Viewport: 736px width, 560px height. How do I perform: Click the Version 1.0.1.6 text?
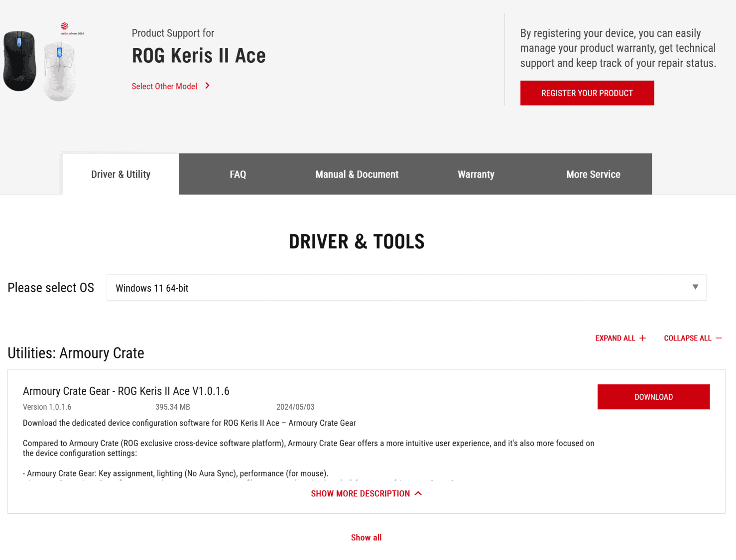pos(47,407)
